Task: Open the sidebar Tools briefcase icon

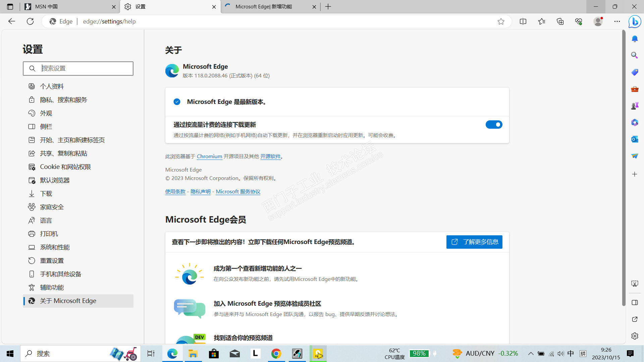Action: click(x=635, y=89)
